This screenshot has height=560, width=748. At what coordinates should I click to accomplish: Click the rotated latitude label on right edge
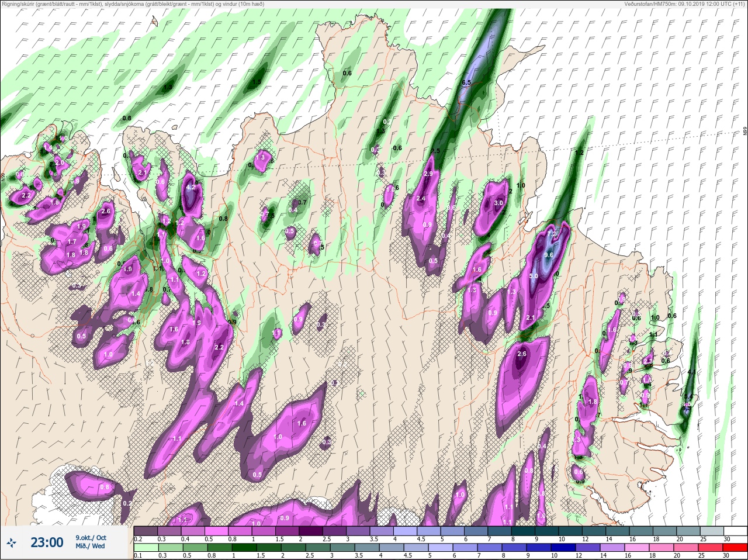745,132
